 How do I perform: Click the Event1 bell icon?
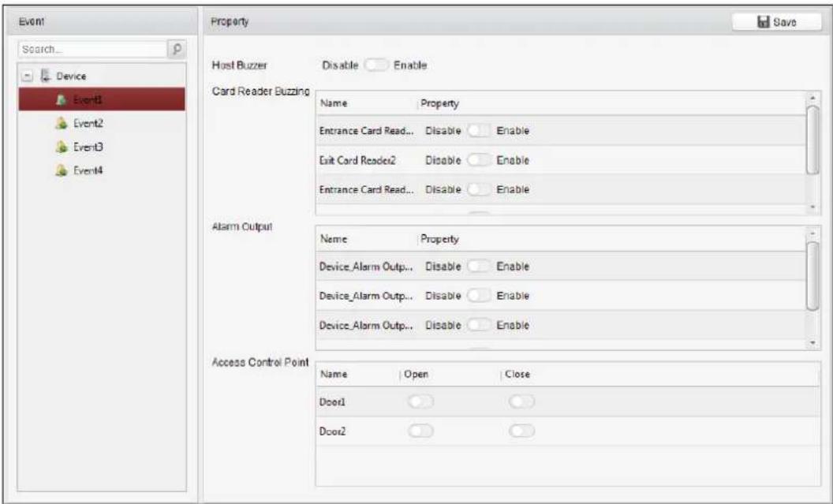pyautogui.click(x=62, y=99)
